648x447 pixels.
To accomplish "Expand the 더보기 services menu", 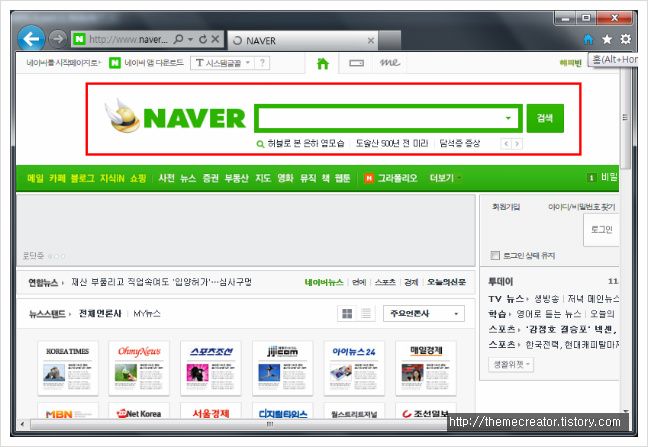I will (445, 178).
